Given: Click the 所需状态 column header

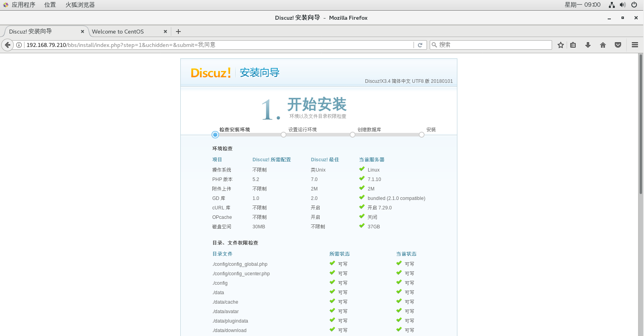Looking at the screenshot, I should coord(340,254).
